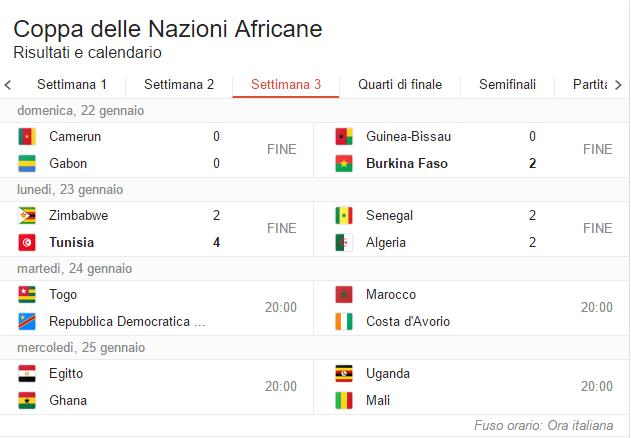
Task: Click the Burkina Faso flag icon
Action: 344,164
